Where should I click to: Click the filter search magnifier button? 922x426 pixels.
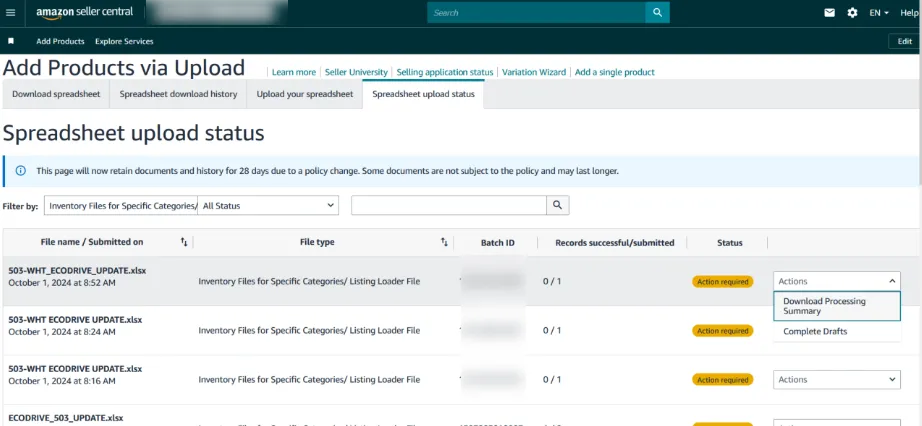tap(557, 205)
